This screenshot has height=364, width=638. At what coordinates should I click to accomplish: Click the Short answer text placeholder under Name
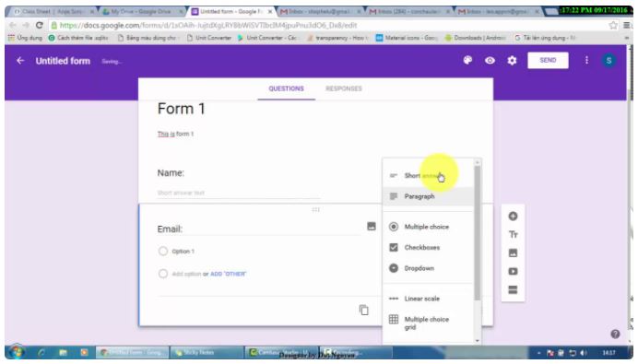[181, 193]
